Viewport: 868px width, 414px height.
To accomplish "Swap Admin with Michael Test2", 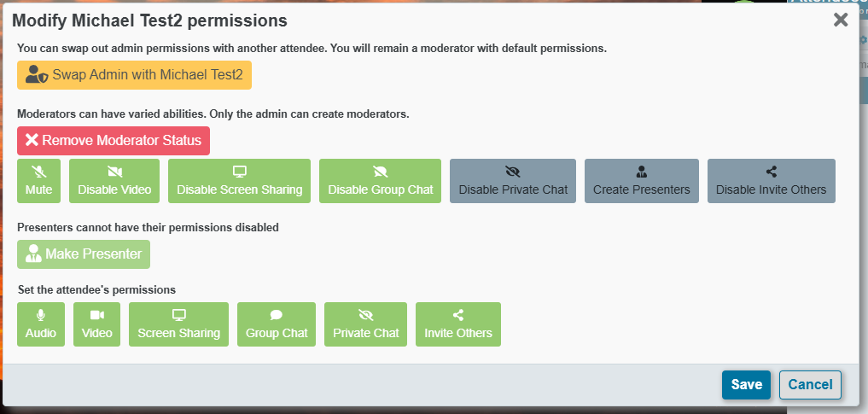I will click(134, 75).
